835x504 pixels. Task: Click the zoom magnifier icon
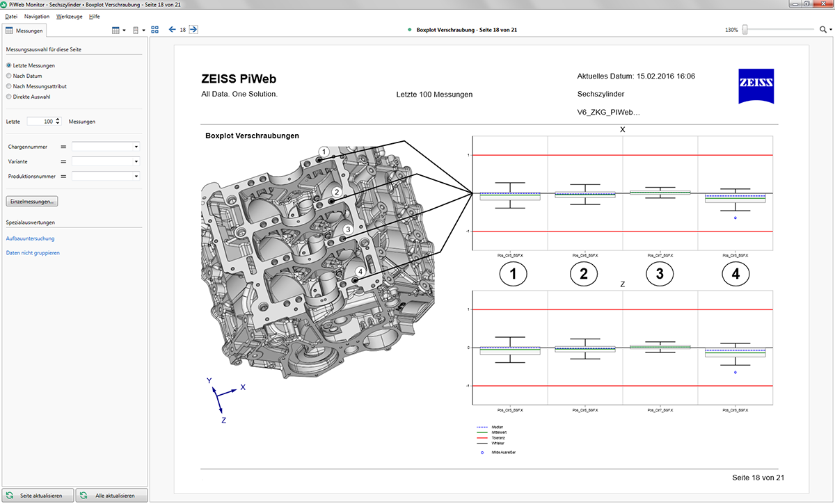click(x=823, y=30)
